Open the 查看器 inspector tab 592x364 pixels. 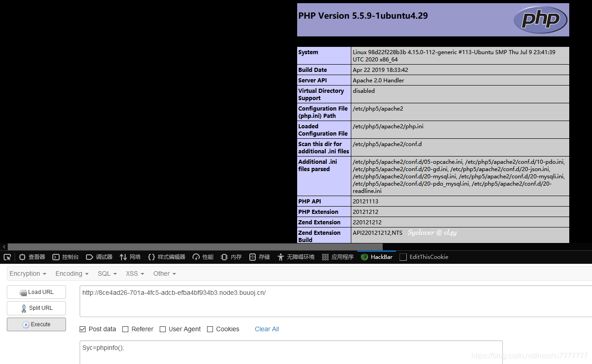[32, 257]
